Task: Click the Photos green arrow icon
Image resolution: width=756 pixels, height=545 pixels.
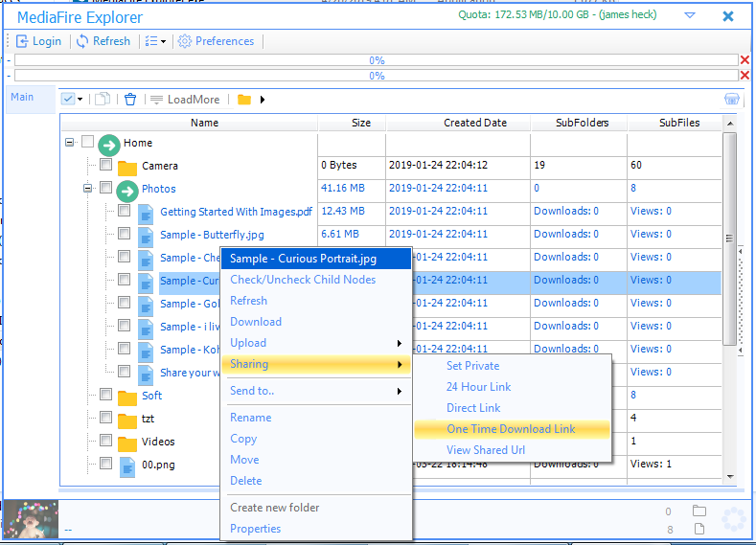Action: click(x=127, y=192)
